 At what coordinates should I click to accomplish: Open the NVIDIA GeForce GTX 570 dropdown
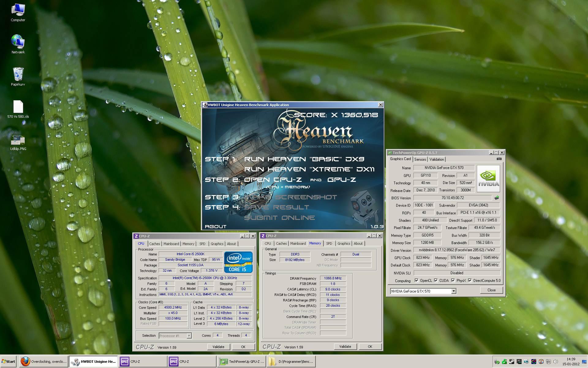pyautogui.click(x=454, y=291)
